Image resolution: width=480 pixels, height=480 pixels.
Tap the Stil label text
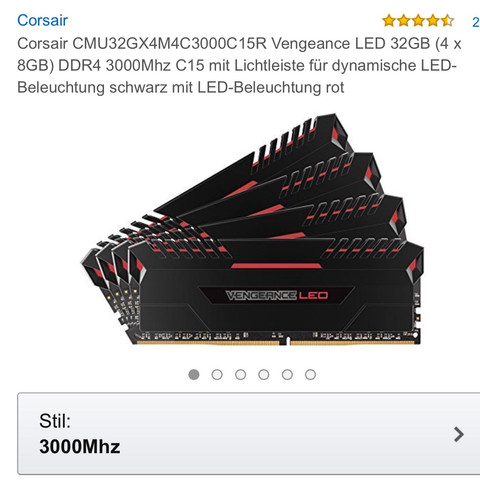coord(55,421)
